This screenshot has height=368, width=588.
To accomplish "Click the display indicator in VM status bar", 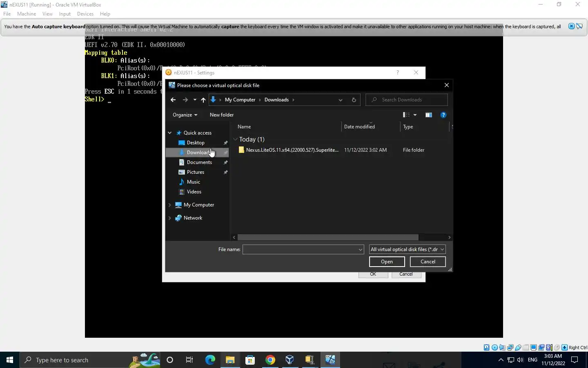I will (x=533, y=348).
